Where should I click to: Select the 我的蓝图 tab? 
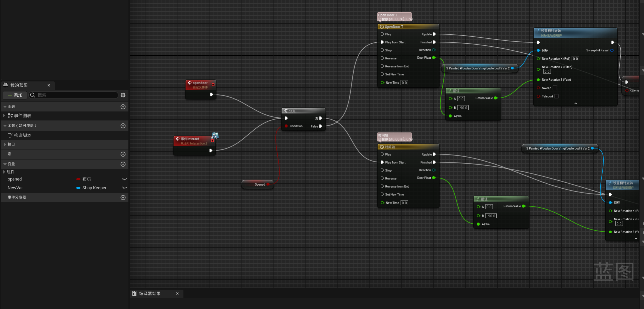coord(19,85)
